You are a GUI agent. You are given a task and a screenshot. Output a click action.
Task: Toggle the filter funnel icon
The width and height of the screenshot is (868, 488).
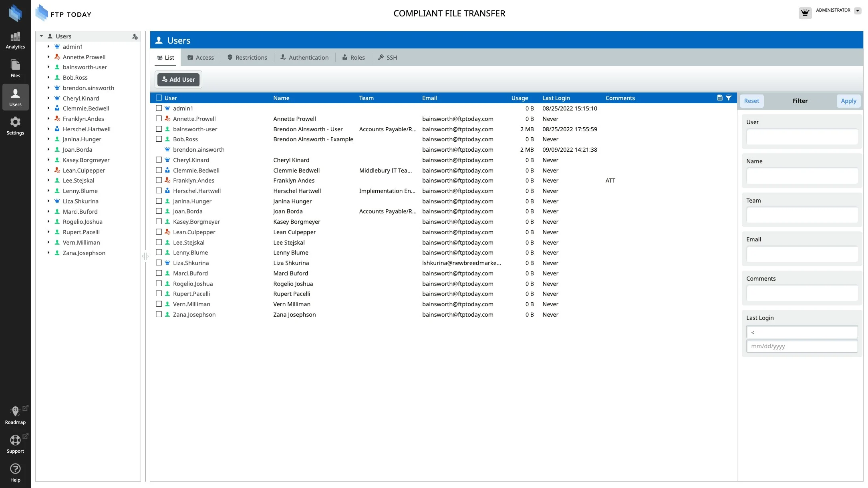tap(729, 98)
